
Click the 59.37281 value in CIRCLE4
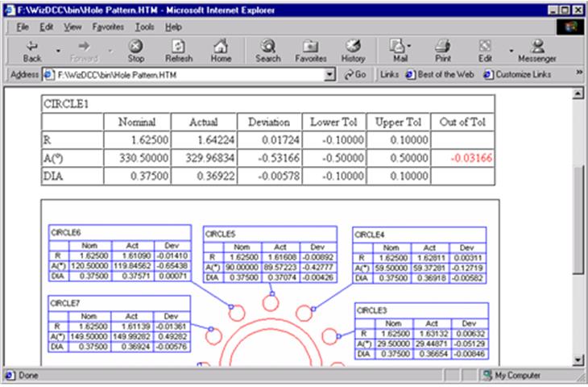click(x=429, y=268)
